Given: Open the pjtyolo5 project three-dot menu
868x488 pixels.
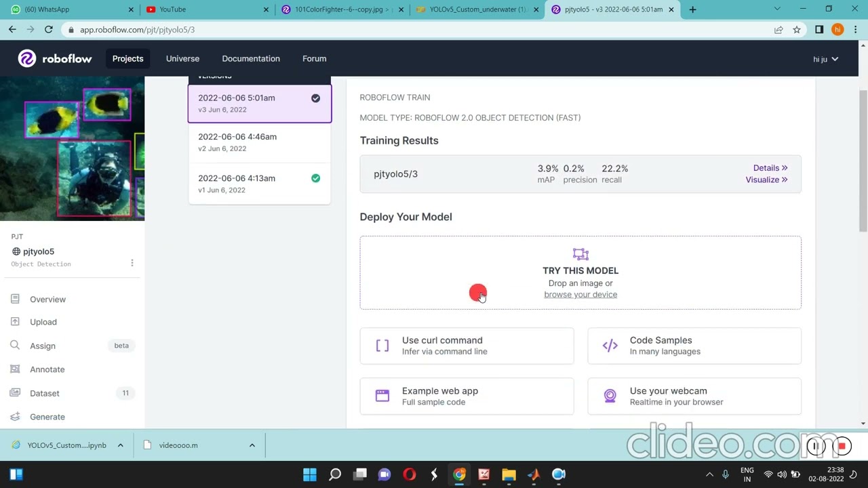Looking at the screenshot, I should tap(132, 263).
